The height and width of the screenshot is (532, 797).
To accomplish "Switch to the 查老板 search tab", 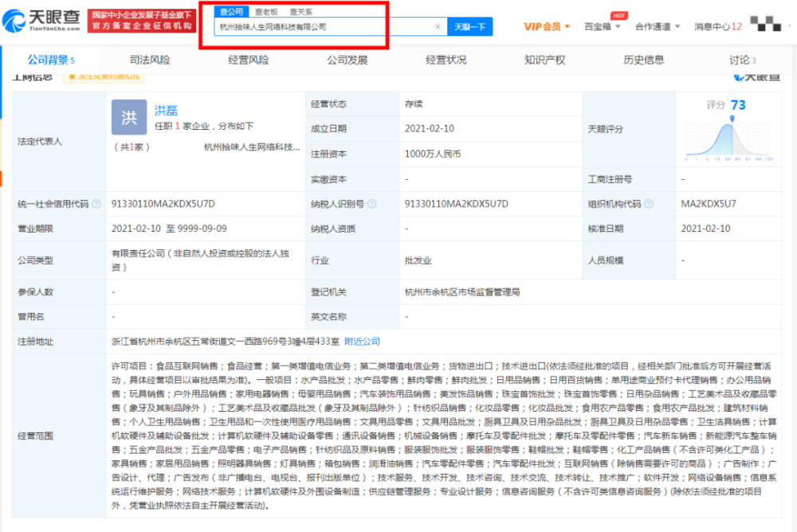I will (x=266, y=12).
